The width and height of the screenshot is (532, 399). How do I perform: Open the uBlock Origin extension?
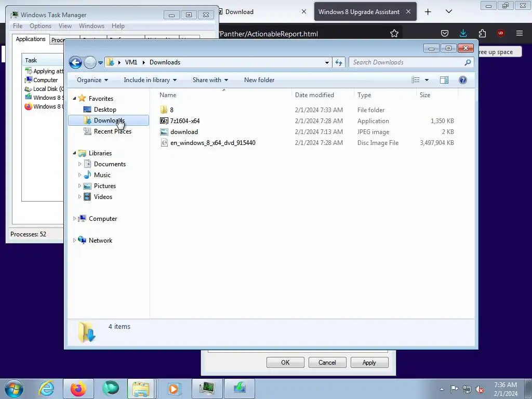click(x=500, y=33)
